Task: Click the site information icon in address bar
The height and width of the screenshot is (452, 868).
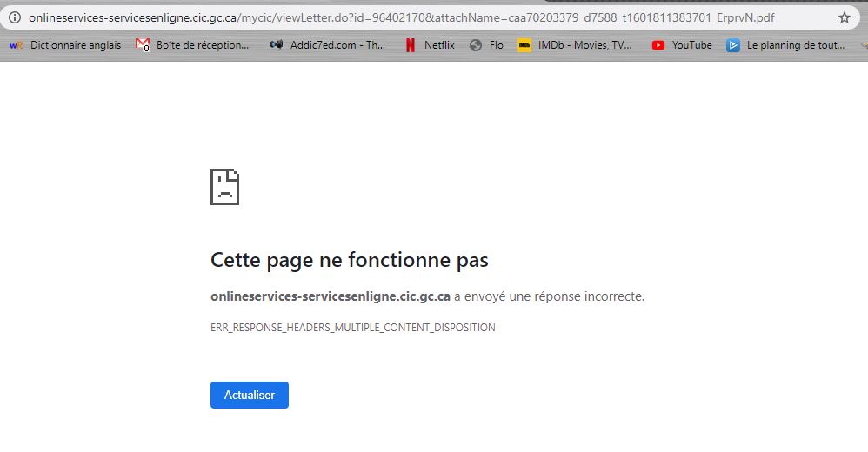Action: [15, 17]
